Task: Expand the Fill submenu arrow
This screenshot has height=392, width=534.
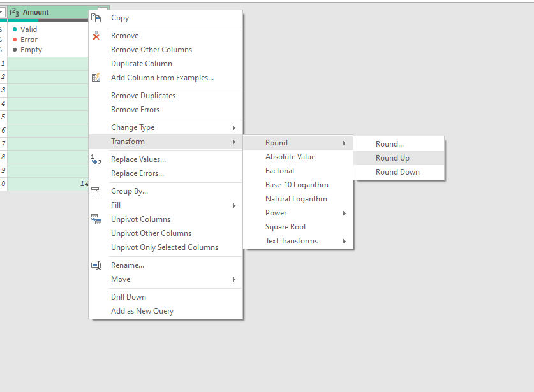Action: (234, 205)
